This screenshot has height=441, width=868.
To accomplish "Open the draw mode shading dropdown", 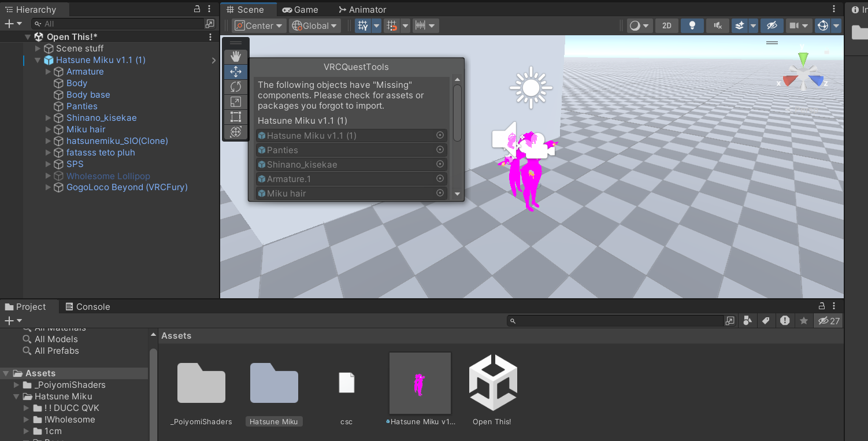I will [640, 25].
